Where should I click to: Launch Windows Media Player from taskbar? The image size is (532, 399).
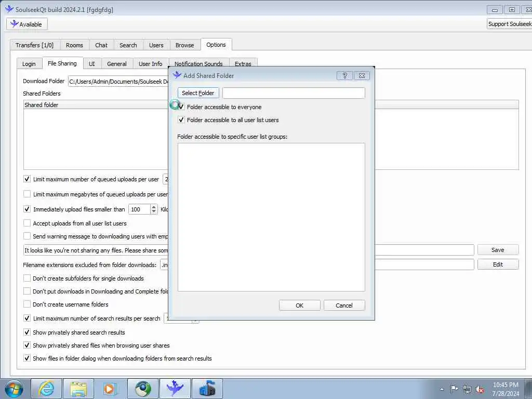[110, 389]
